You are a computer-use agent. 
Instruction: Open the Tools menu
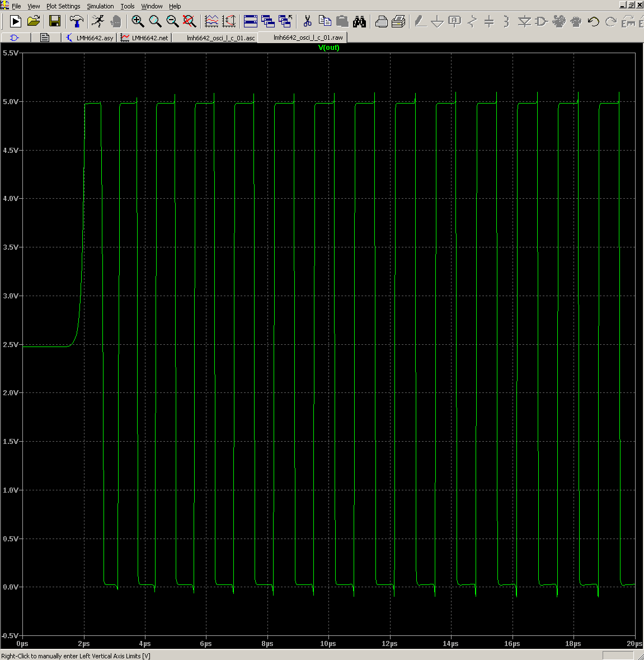(x=128, y=6)
